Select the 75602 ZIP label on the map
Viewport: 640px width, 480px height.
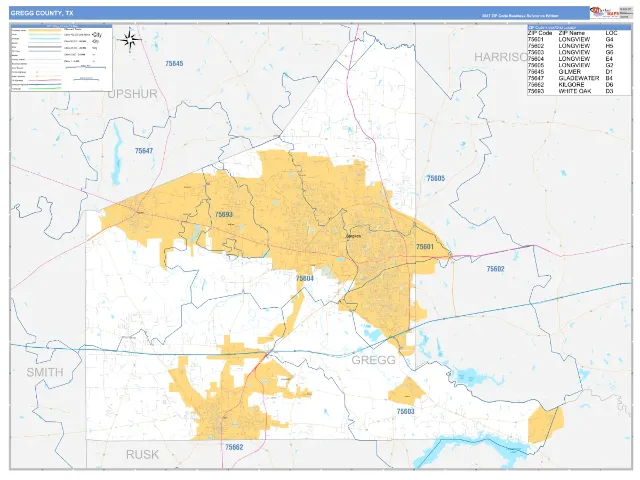[x=495, y=269]
